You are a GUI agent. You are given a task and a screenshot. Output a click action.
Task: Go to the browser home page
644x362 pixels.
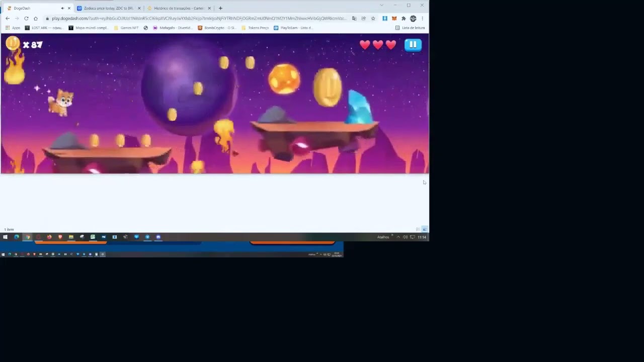coord(36,19)
